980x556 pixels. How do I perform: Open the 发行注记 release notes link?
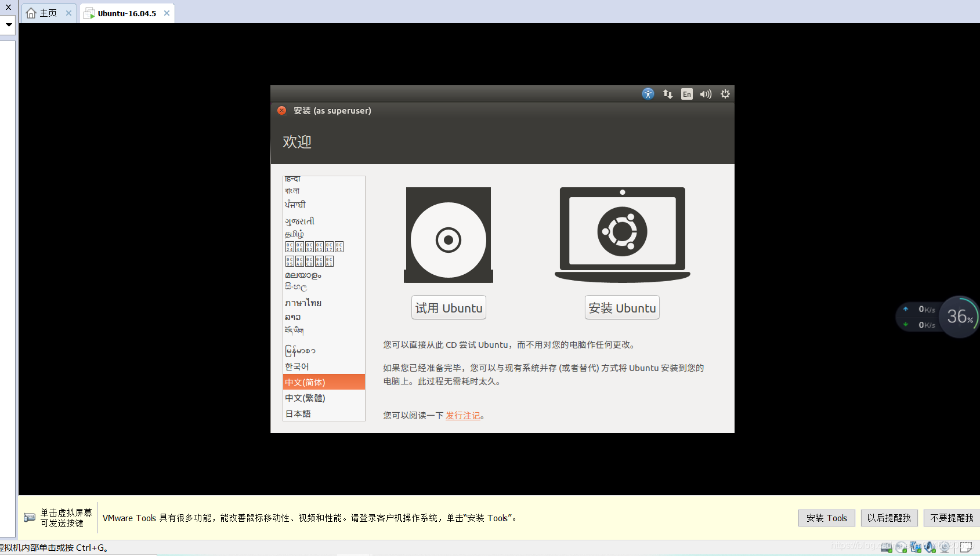(x=463, y=416)
